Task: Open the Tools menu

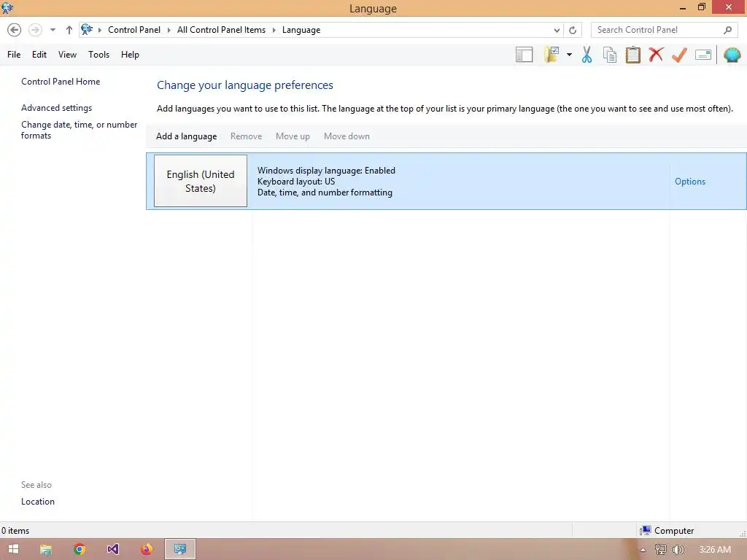Action: tap(98, 55)
